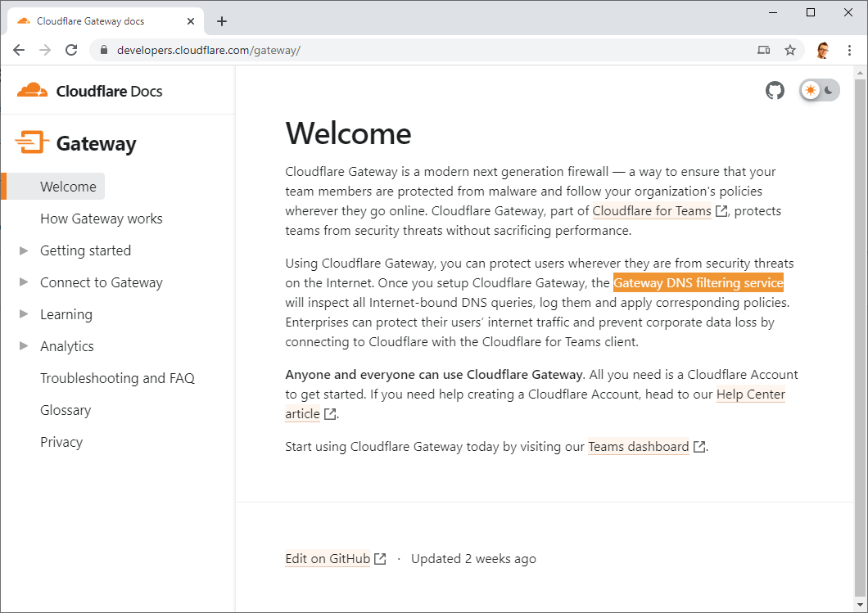Click Edit on GitHub link

click(328, 559)
